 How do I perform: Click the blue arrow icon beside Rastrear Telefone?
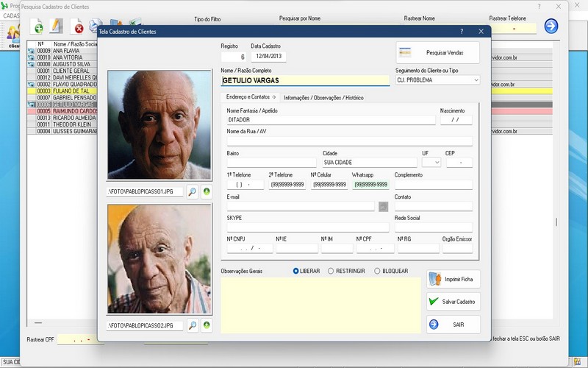(551, 26)
